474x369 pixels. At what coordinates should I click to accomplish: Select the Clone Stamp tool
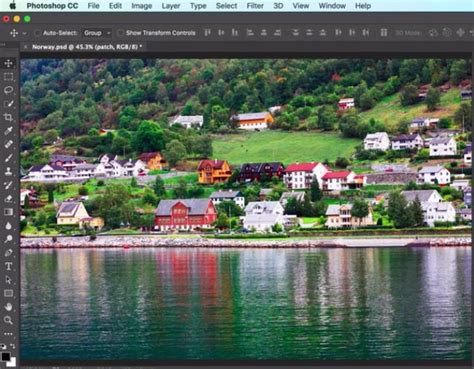[8, 171]
